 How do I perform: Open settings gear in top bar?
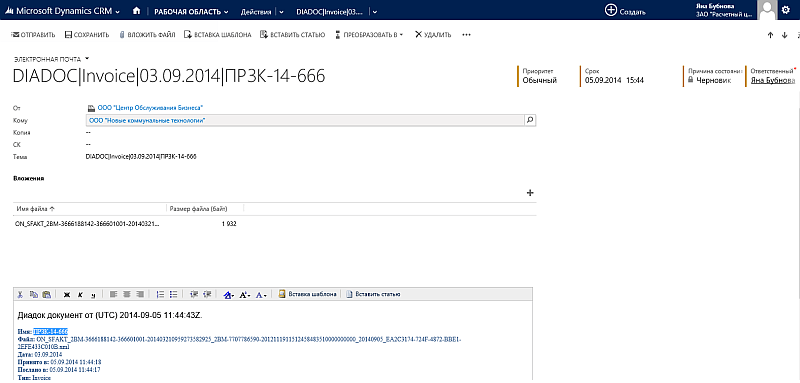point(785,10)
